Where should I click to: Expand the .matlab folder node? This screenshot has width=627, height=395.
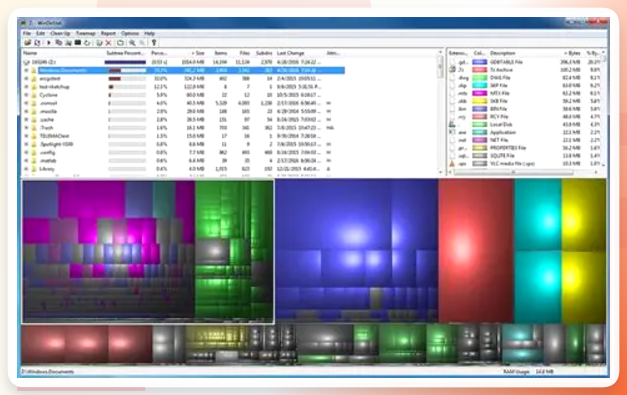(x=26, y=161)
